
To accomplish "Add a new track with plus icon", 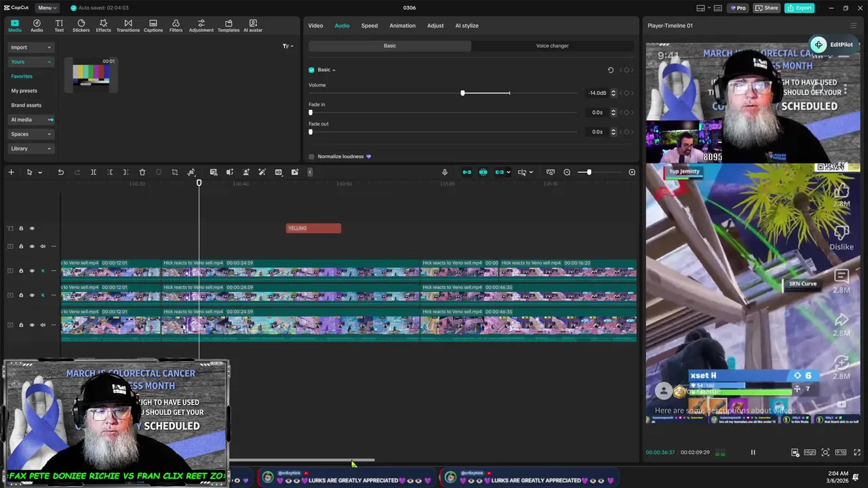I will pos(11,172).
